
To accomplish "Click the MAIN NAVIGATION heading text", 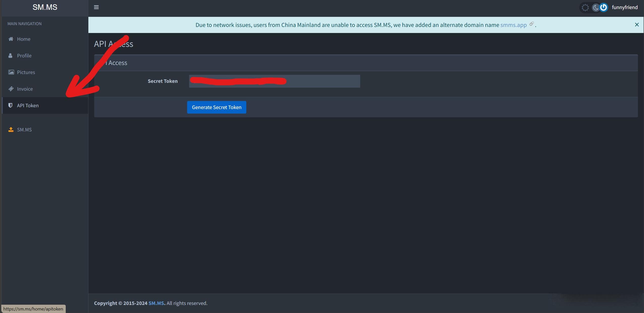I will click(x=24, y=24).
